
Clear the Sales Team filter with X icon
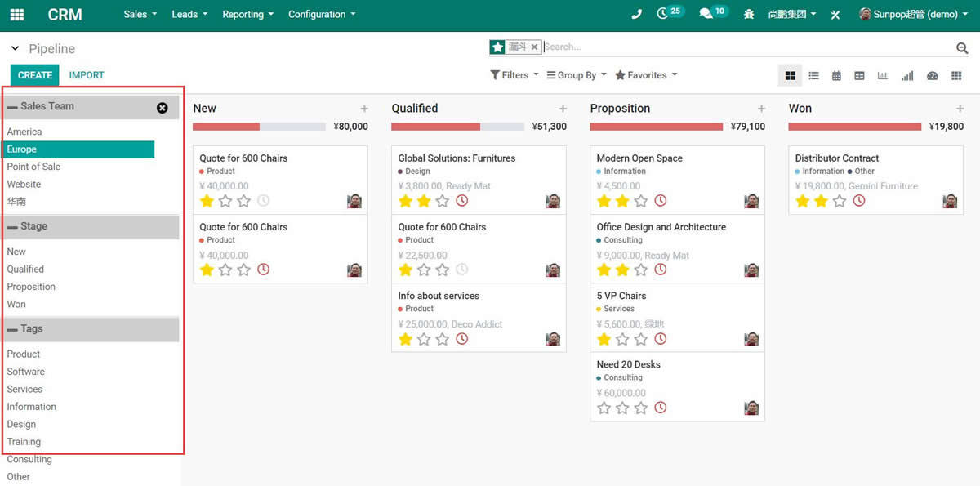(162, 108)
